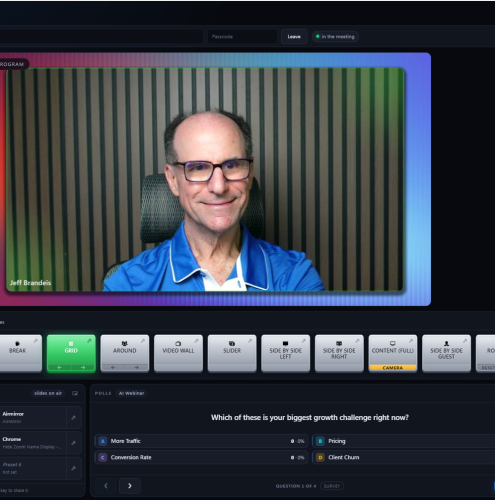495x500 pixels.
Task: Advance to the next poll question
Action: pyautogui.click(x=130, y=486)
